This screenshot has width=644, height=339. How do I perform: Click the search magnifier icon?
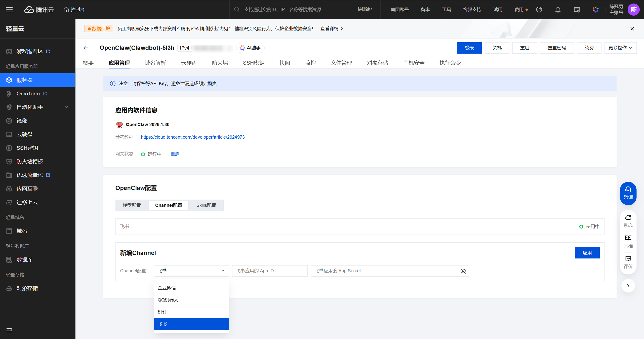pos(236,9)
